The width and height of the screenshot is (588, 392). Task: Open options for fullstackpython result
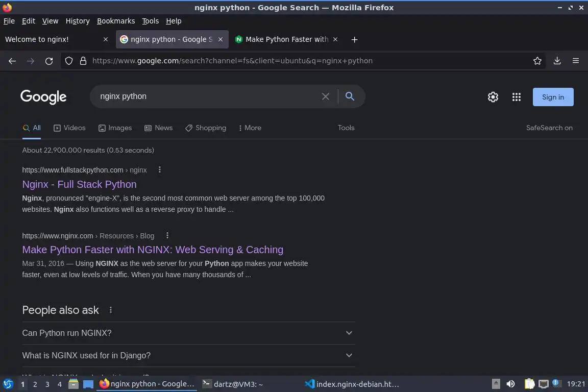160,169
